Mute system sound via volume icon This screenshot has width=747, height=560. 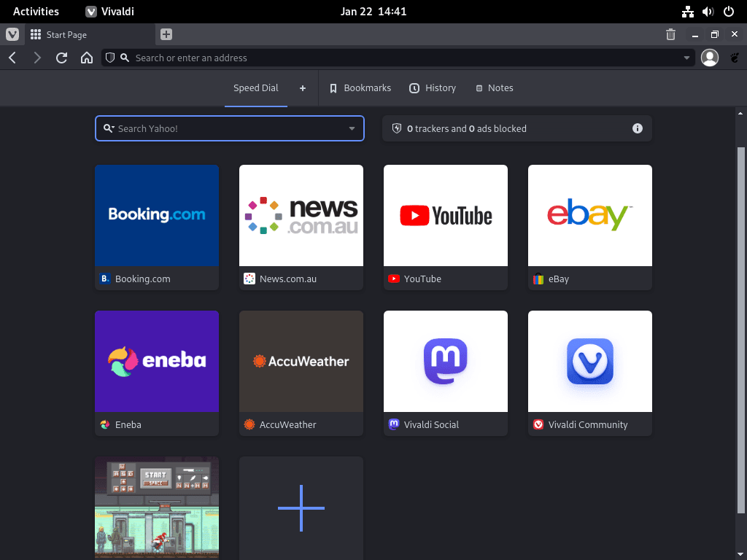click(708, 11)
